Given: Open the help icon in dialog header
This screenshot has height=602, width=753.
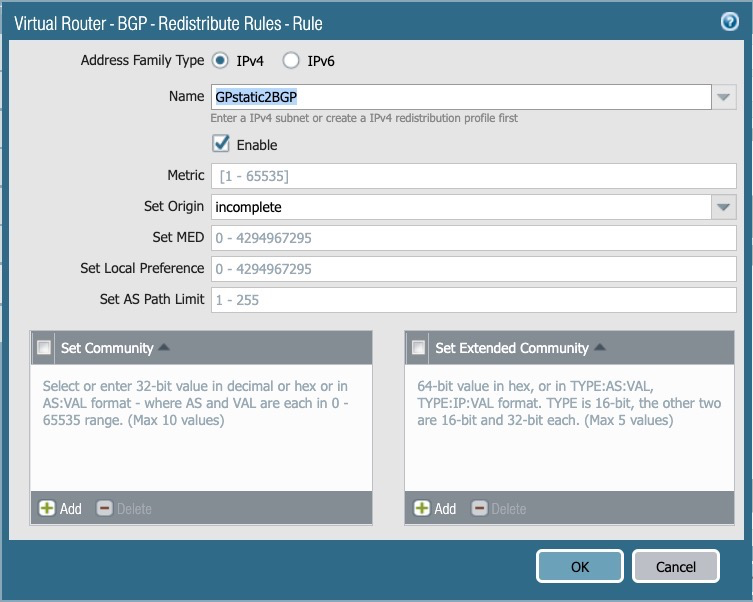Looking at the screenshot, I should click(729, 22).
